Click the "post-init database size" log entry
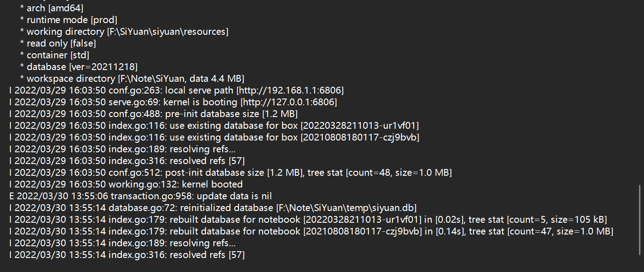This screenshot has height=272, width=644. click(x=231, y=173)
